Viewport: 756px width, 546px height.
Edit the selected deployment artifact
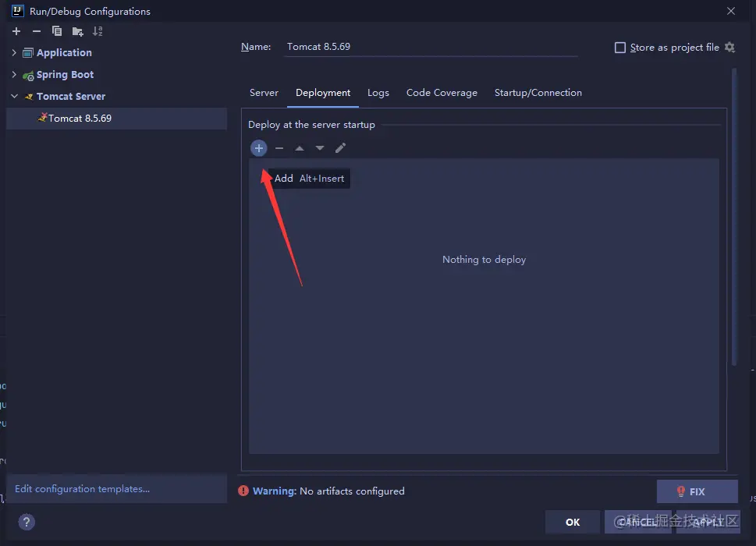tap(340, 148)
